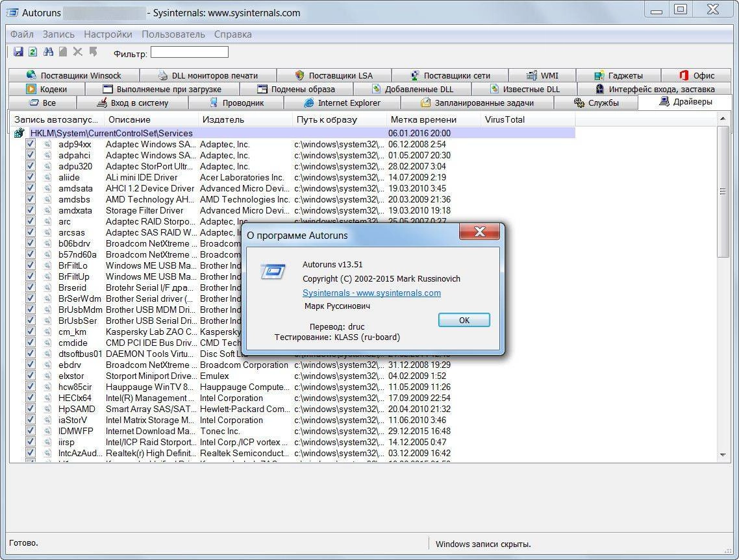Click the scrollbar down arrow
Screen dimensions: 739x560
[723, 455]
